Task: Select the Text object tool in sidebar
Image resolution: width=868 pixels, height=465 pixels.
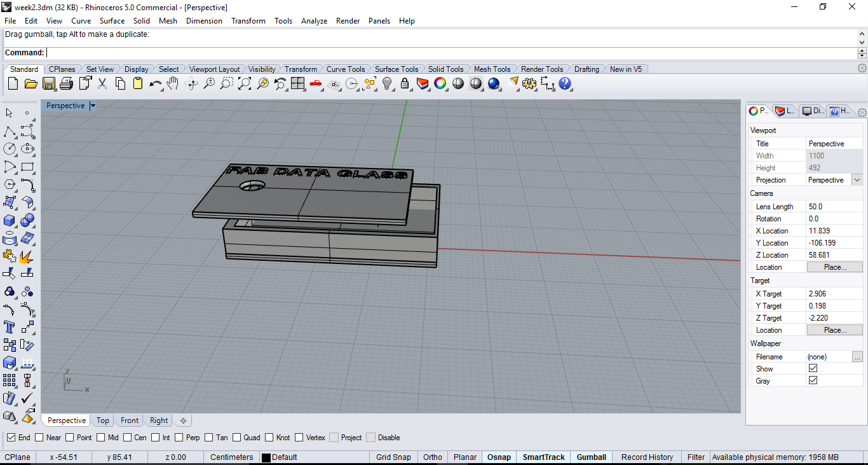Action: (10, 327)
